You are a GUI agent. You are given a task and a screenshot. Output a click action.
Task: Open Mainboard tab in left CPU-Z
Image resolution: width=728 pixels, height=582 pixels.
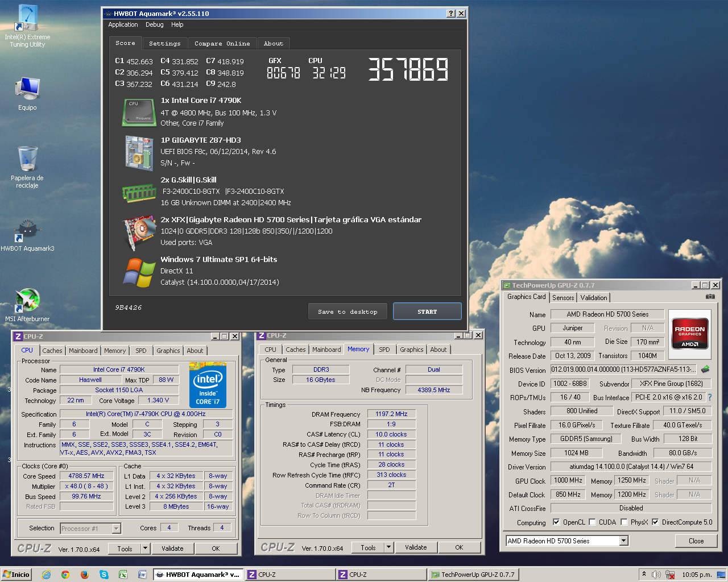(83, 351)
